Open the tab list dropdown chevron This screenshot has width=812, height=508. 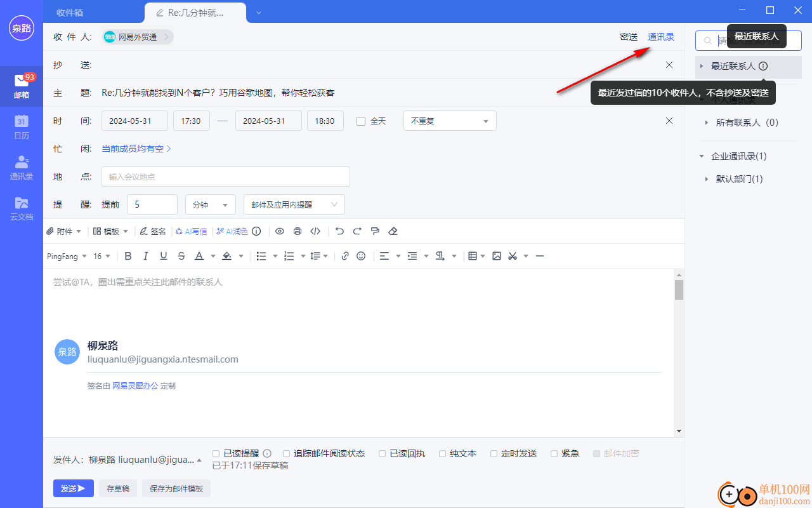click(259, 12)
